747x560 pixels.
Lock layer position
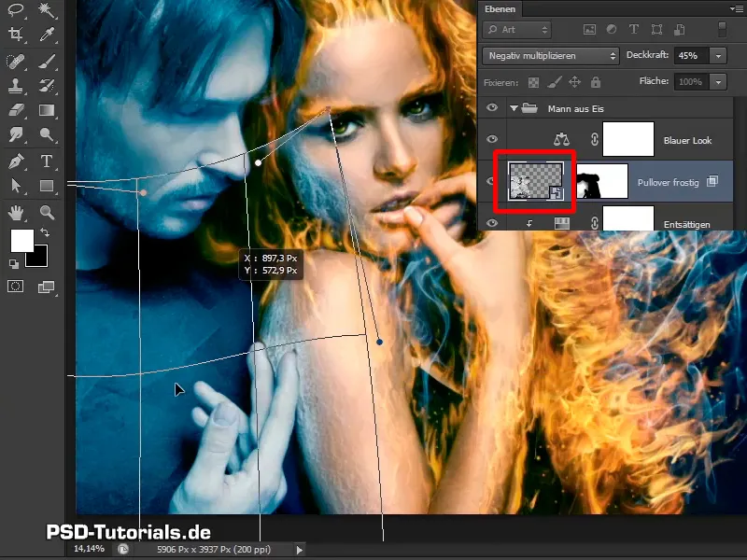575,82
